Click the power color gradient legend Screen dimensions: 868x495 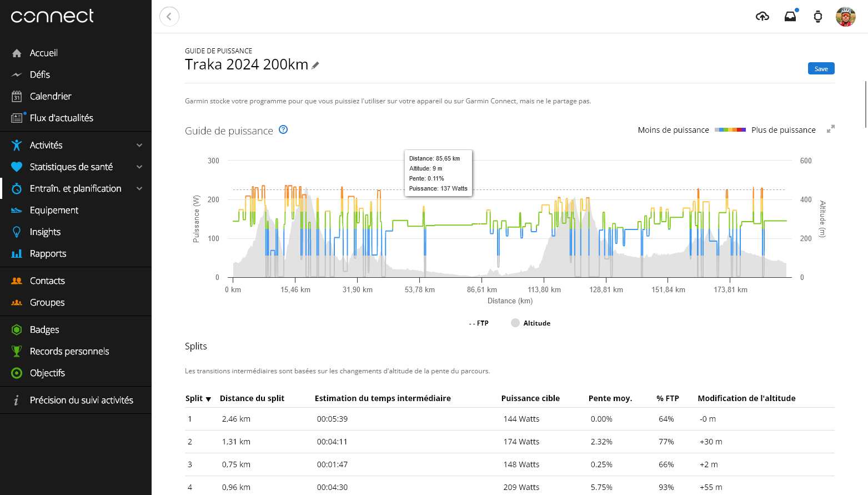pos(730,129)
